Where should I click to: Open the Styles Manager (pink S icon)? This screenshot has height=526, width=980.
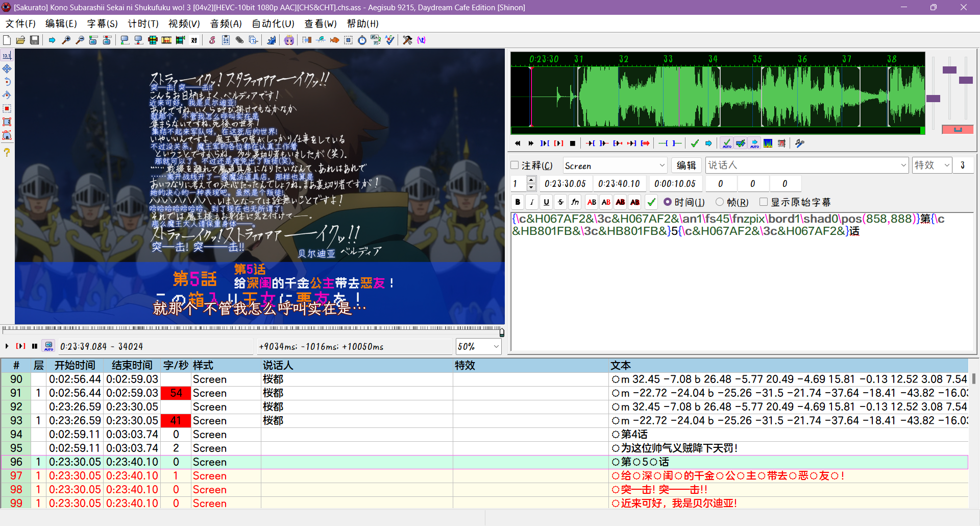(212, 40)
